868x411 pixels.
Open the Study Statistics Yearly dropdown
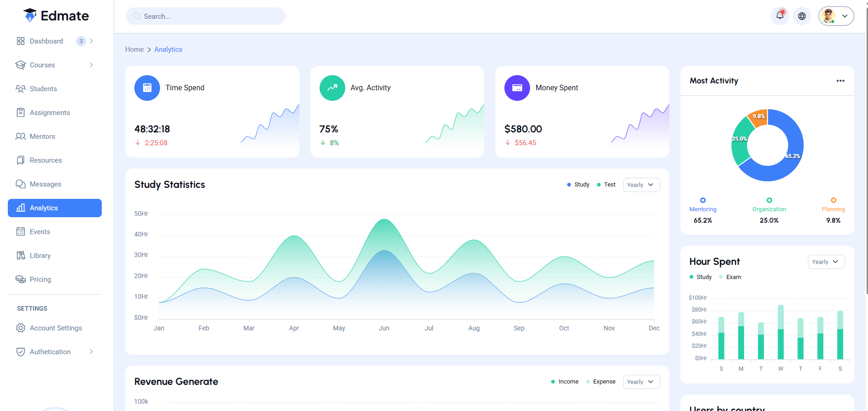(641, 185)
